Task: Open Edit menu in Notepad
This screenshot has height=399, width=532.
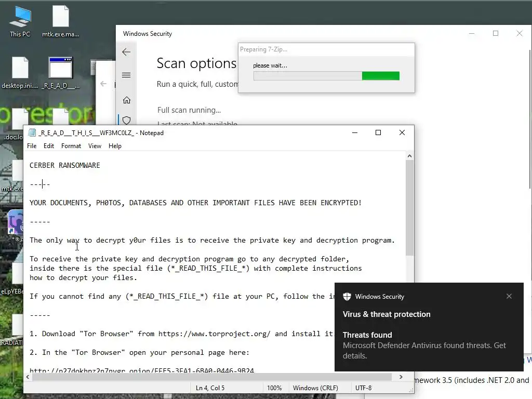Action: coord(48,146)
